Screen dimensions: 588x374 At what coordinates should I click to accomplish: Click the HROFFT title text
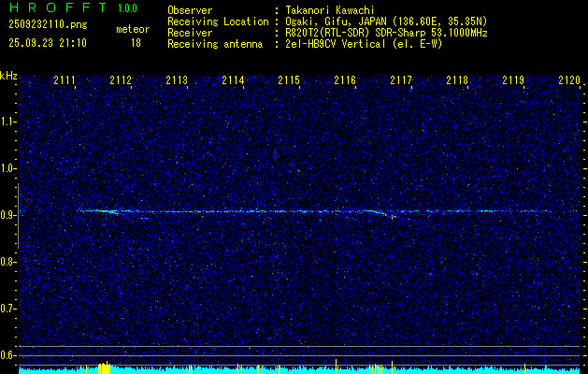click(57, 7)
